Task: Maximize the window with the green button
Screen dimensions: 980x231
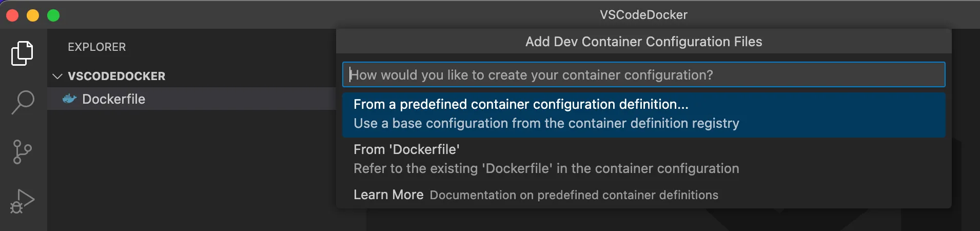Action: 53,15
